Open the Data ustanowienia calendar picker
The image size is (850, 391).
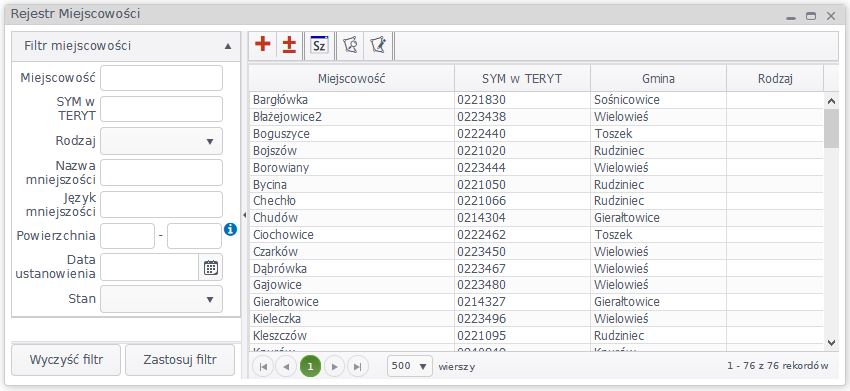pyautogui.click(x=210, y=267)
